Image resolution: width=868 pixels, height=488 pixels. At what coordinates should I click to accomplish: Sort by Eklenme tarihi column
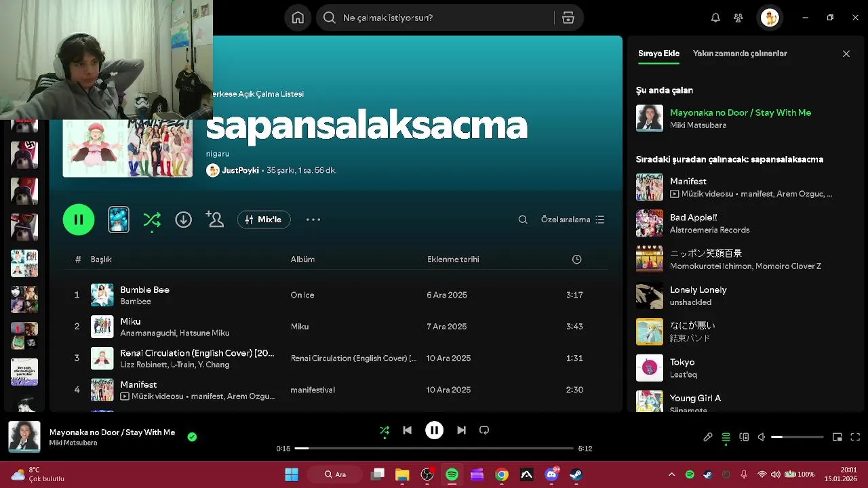[453, 260]
